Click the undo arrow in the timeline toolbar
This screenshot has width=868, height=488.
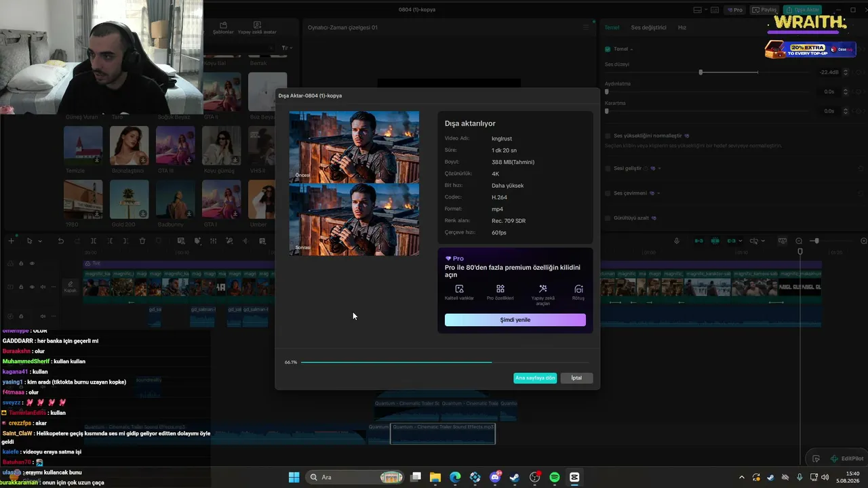[x=60, y=241]
